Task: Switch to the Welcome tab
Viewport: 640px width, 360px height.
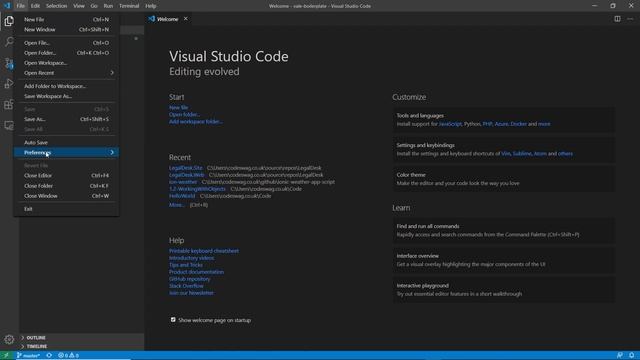Action: (x=168, y=19)
